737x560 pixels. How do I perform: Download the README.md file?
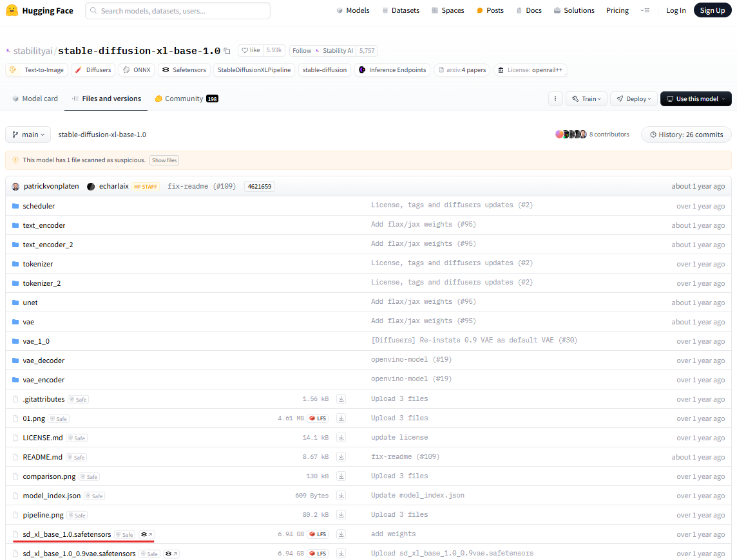coord(341,456)
